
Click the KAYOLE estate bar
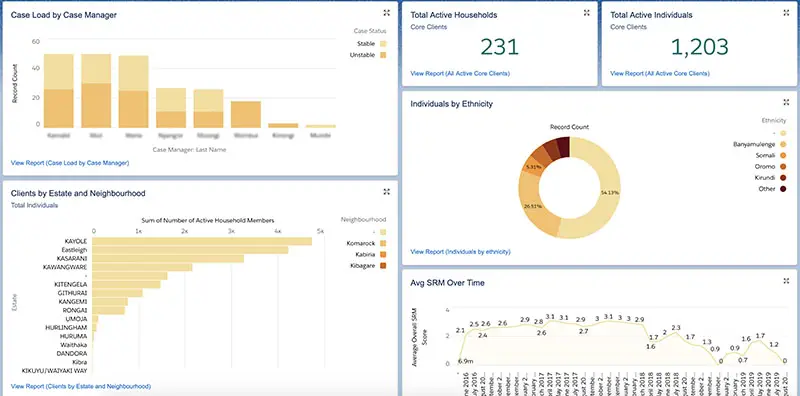(202, 241)
